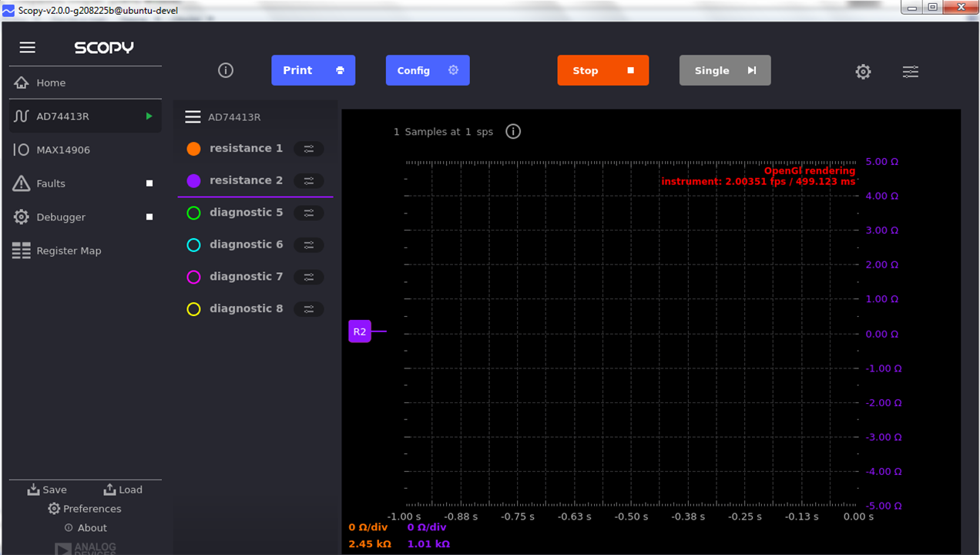The width and height of the screenshot is (980, 555).
Task: Open the Register Map tool
Action: [69, 251]
